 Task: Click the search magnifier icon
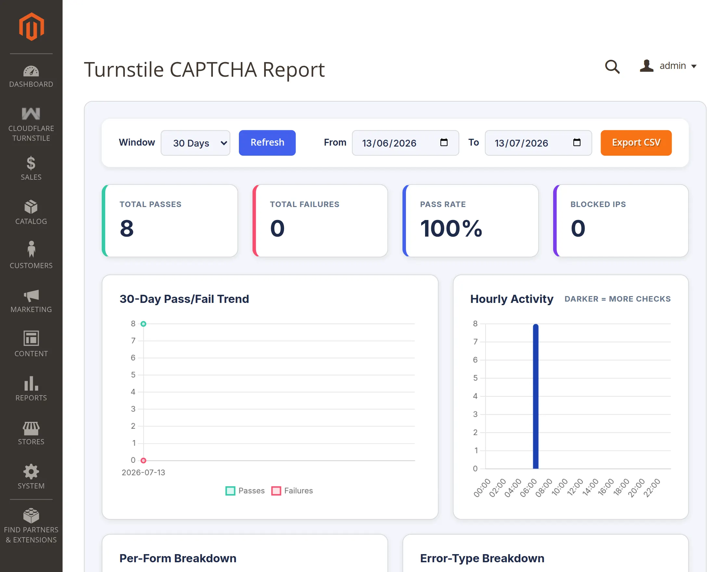(x=612, y=67)
